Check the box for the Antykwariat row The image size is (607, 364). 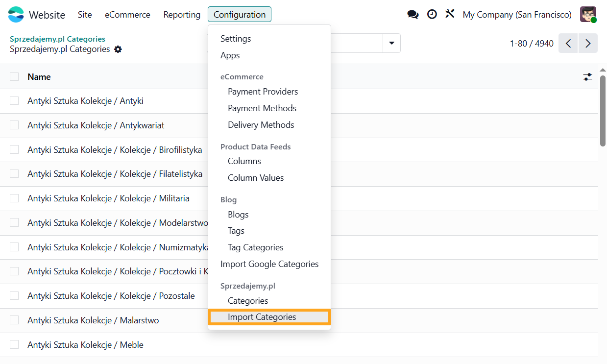(14, 125)
